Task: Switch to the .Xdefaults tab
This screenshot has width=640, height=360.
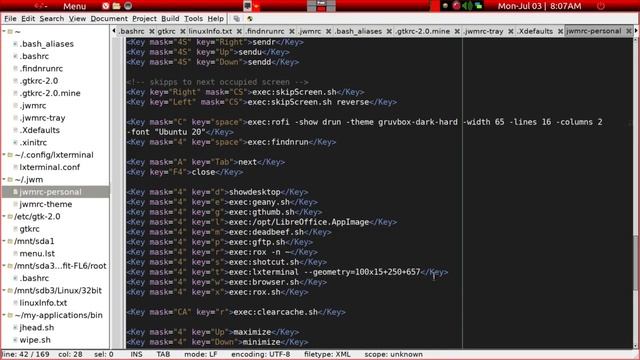Action: 535,31
